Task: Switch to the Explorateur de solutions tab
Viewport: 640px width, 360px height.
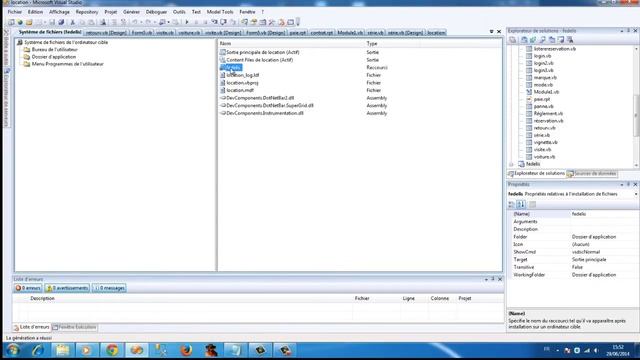Action: 536,173
